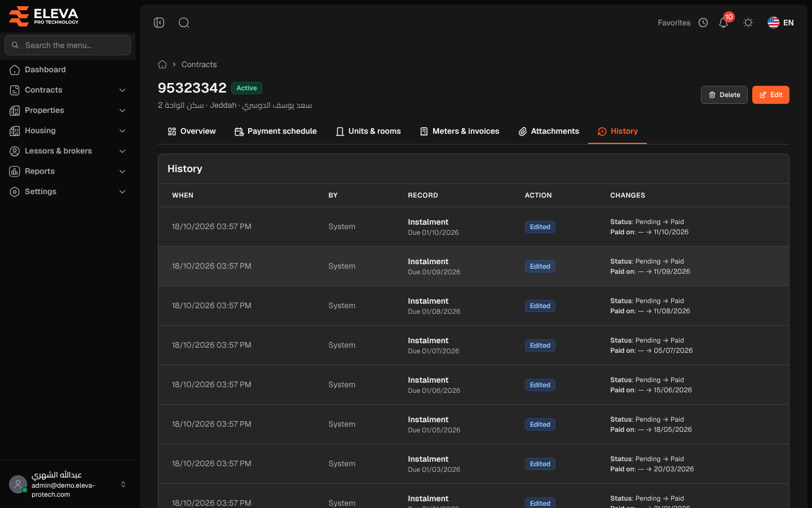
Task: Switch to the Overview tab
Action: [x=192, y=132]
